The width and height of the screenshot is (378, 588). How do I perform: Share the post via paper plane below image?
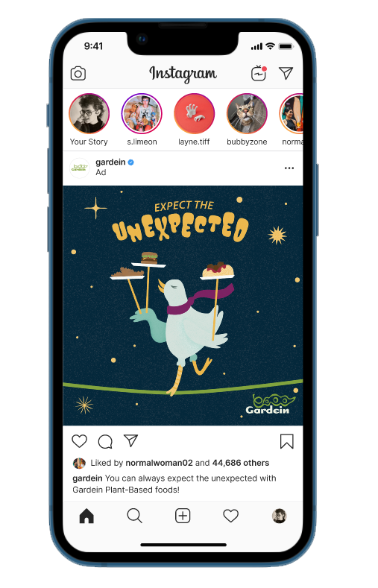131,440
